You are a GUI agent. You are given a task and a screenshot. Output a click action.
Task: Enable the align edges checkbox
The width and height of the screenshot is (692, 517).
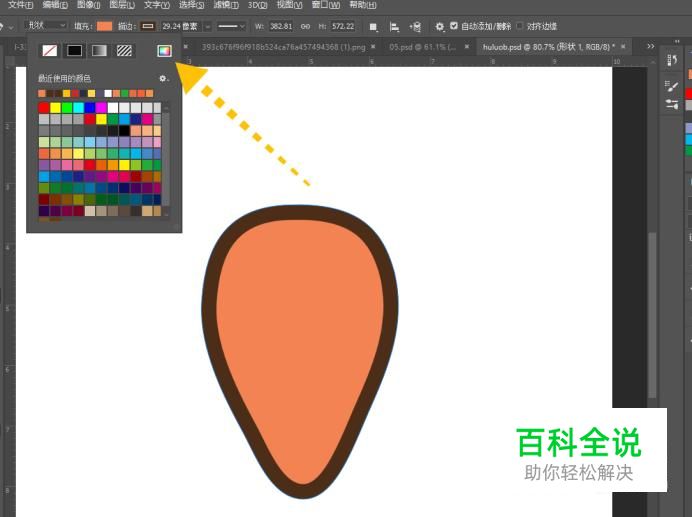click(x=519, y=26)
